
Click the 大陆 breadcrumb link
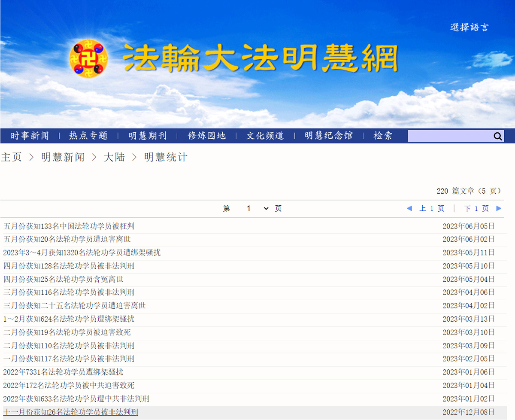tap(115, 157)
